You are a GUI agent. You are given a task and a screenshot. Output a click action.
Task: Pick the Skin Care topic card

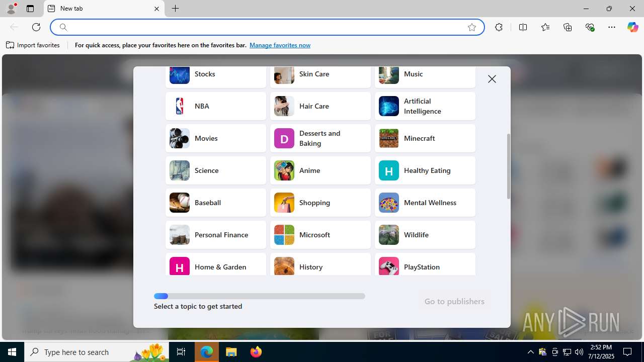coord(320,77)
